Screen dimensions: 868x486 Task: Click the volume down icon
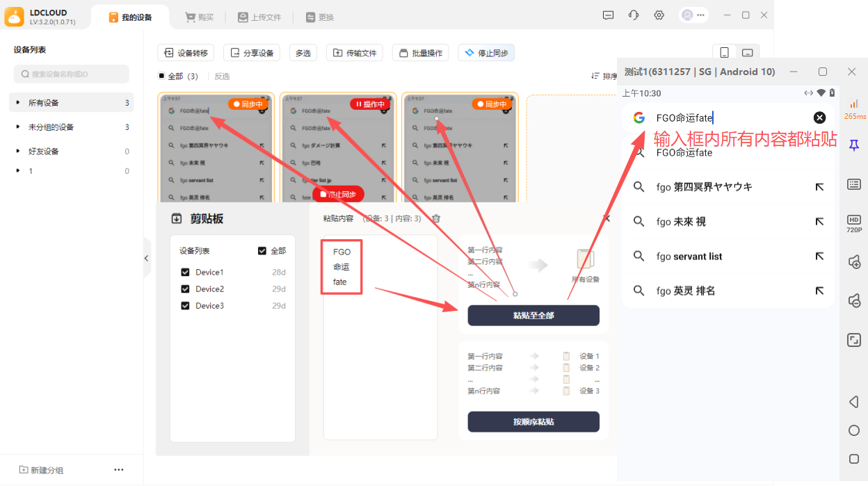click(854, 300)
